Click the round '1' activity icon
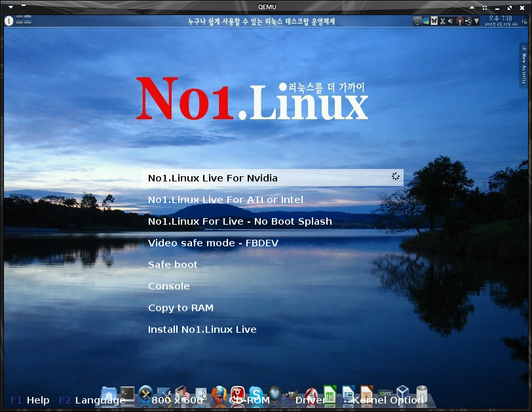Screen dimensions: 532x412 tap(9, 21)
